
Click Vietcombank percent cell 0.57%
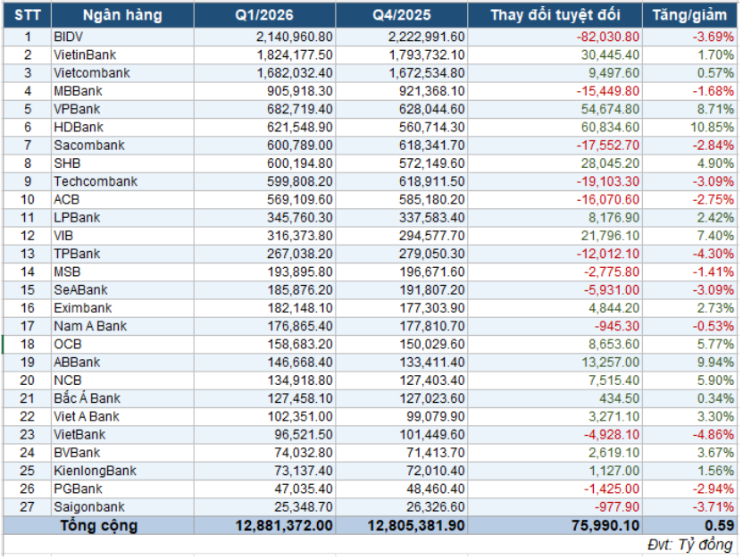(689, 73)
